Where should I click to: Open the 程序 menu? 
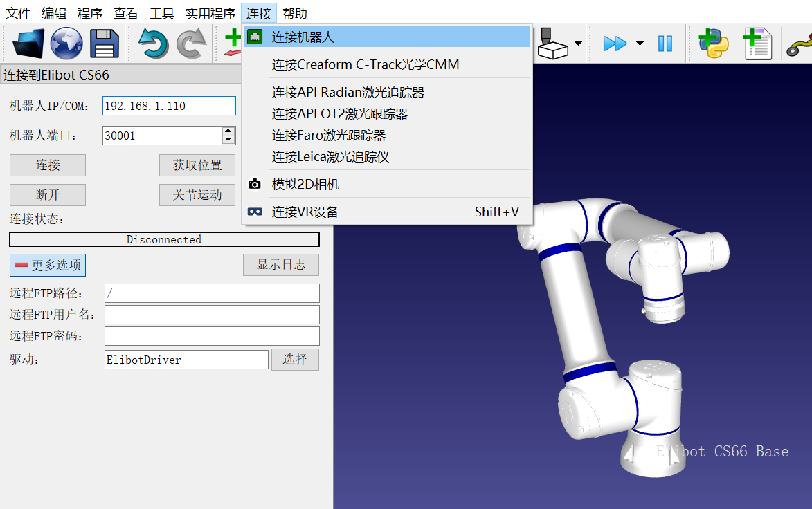pyautogui.click(x=89, y=13)
